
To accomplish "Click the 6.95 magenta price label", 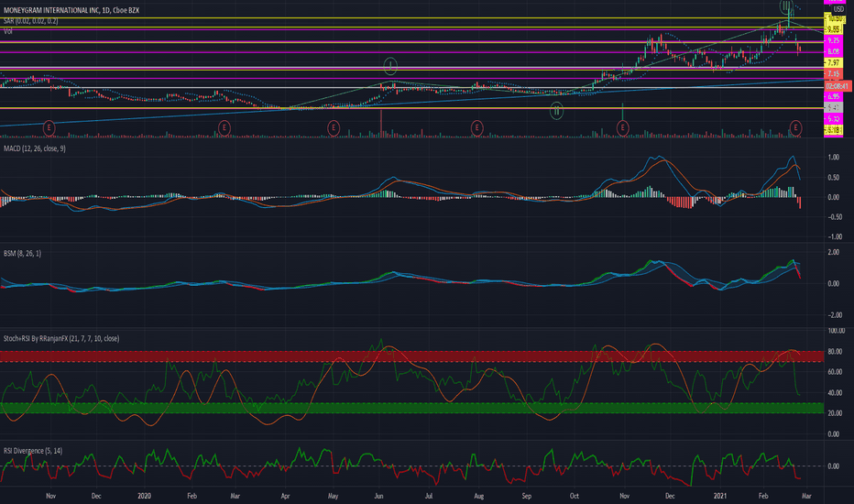I will pyautogui.click(x=833, y=96).
